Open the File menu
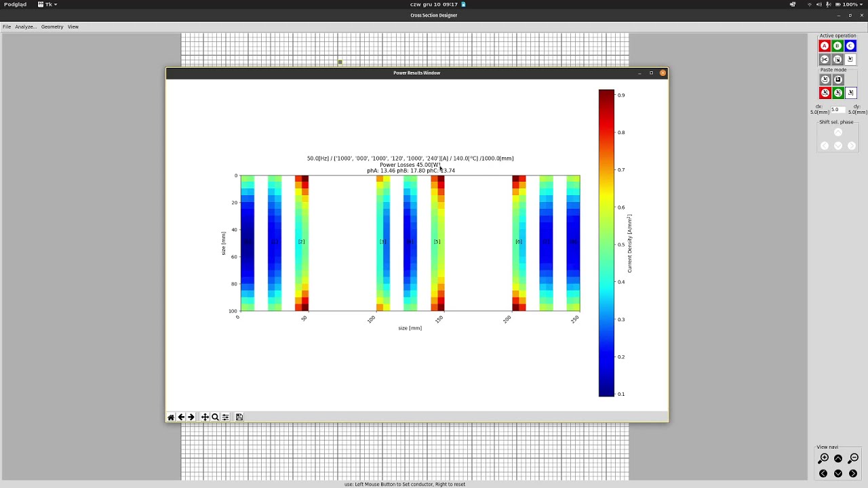The width and height of the screenshot is (868, 488). (7, 26)
